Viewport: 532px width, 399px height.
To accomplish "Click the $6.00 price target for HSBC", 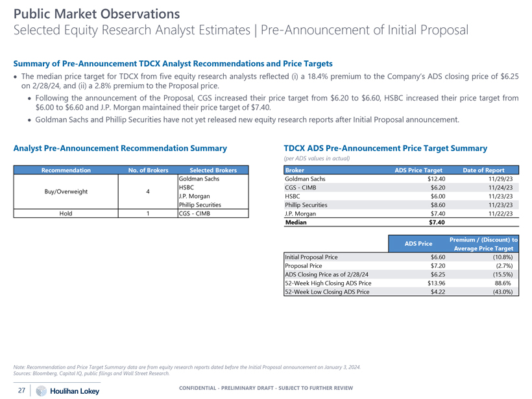I will point(438,197).
